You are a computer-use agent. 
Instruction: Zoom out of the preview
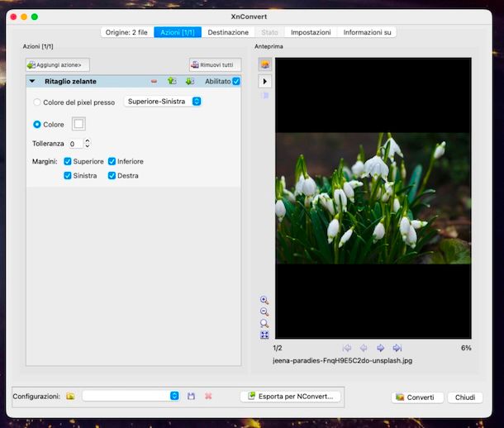264,311
